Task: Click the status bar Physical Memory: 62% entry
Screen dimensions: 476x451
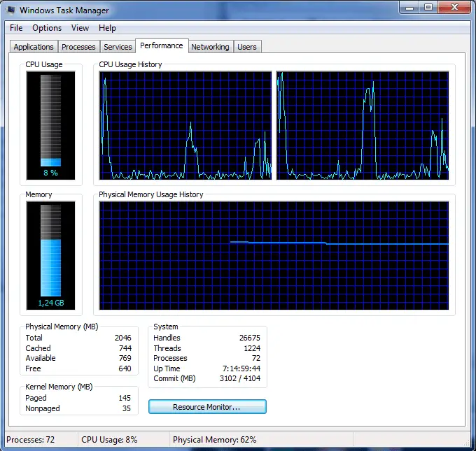Action: coord(215,440)
